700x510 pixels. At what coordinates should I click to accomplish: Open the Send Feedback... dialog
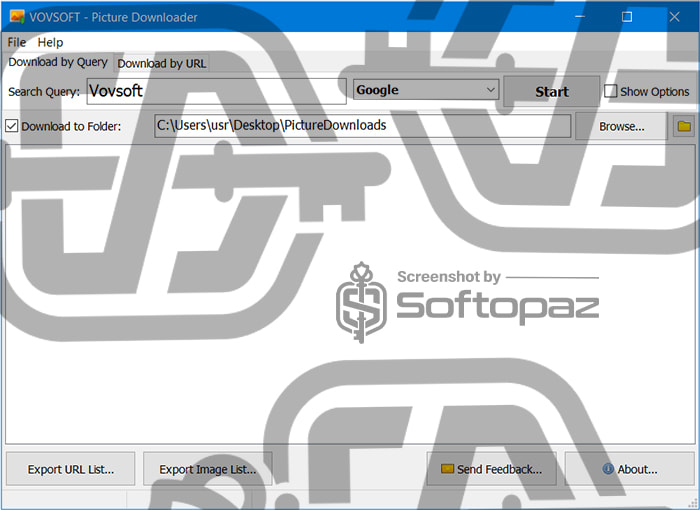click(492, 469)
